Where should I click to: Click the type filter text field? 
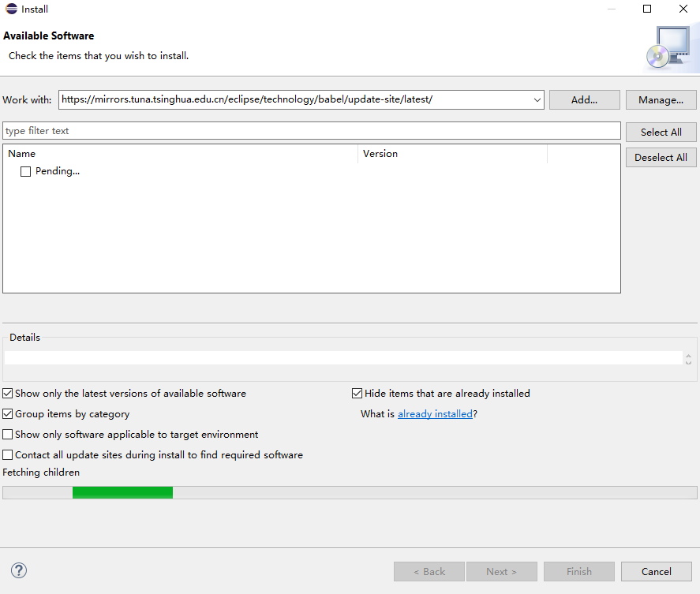(x=312, y=131)
